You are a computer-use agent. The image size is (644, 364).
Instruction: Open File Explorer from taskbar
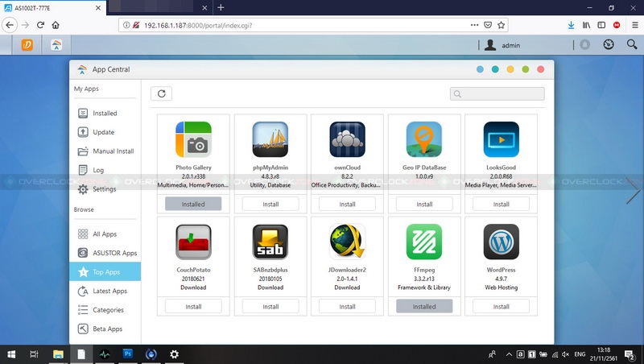58,354
